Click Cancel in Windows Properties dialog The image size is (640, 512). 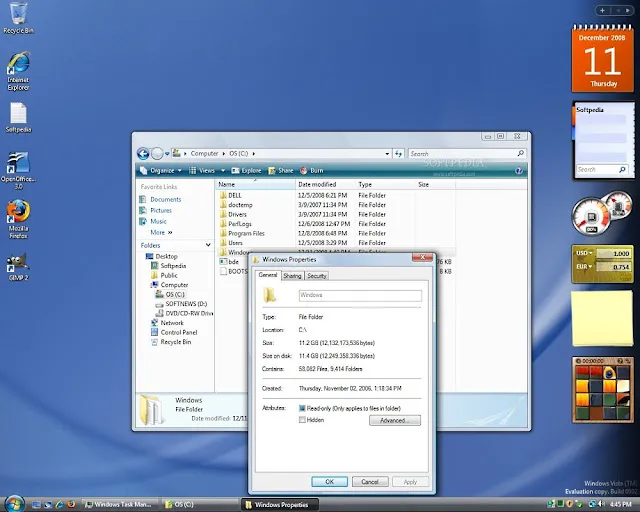click(x=370, y=482)
